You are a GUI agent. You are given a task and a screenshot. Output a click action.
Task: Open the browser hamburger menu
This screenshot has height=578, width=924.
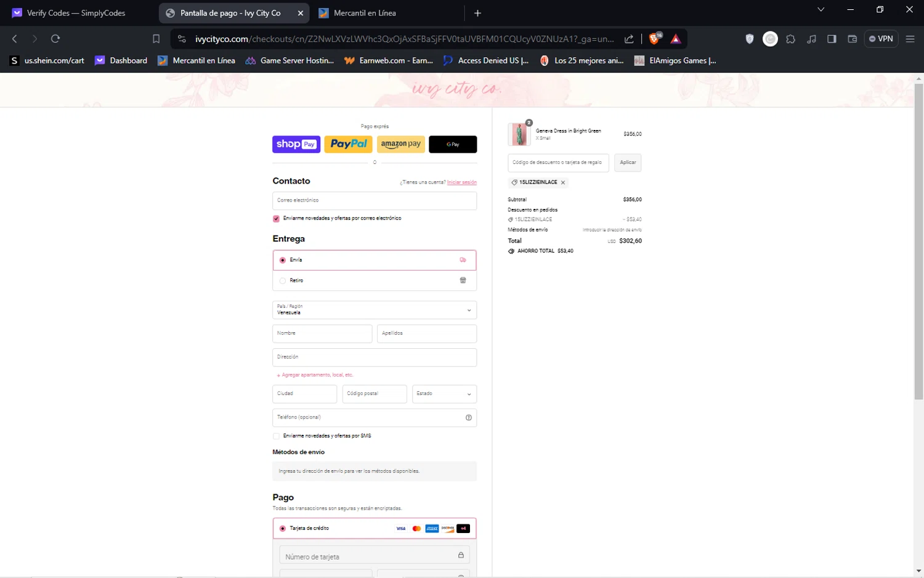(x=910, y=39)
